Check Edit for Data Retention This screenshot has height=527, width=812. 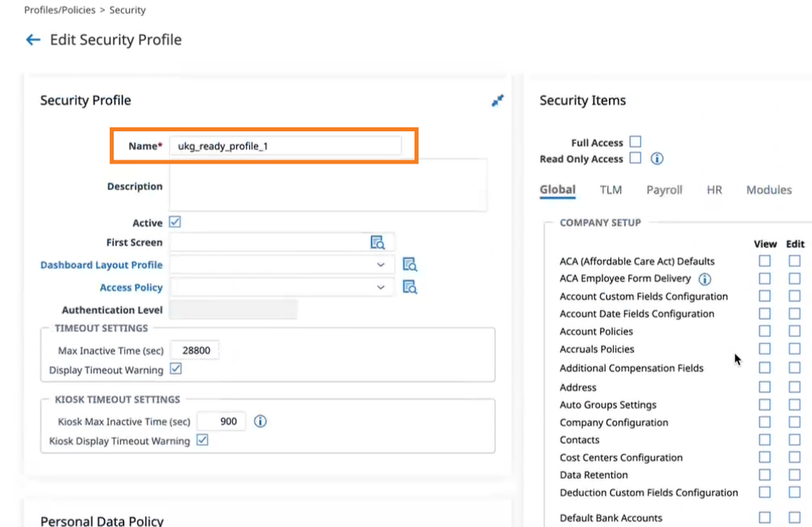pyautogui.click(x=794, y=475)
